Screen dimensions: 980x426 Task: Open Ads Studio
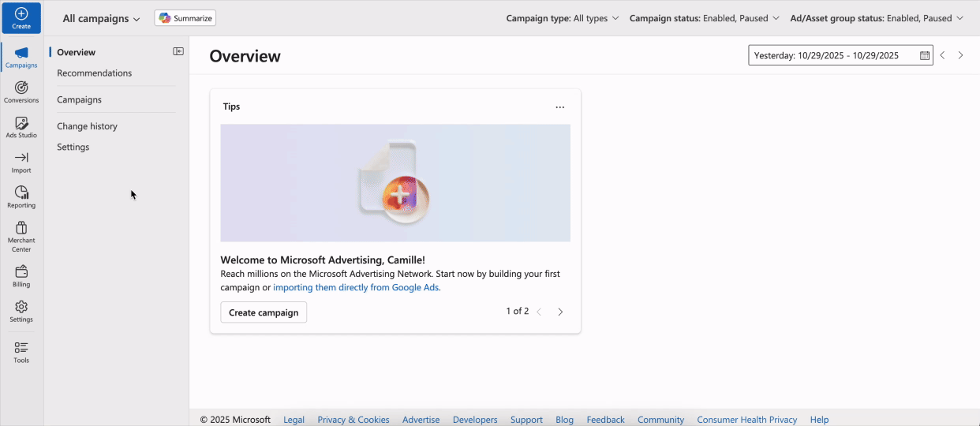[21, 127]
